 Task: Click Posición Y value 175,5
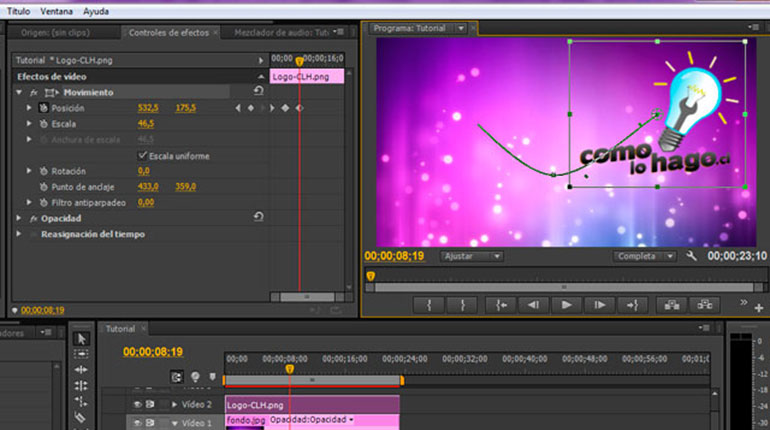click(x=186, y=108)
